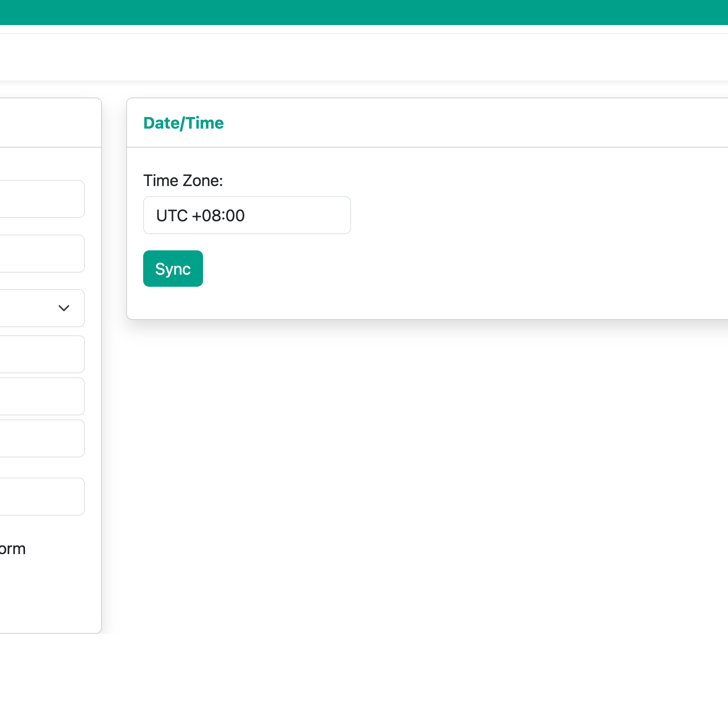Click the partially visible text ending in 'orm'
This screenshot has height=728, width=728.
point(13,549)
